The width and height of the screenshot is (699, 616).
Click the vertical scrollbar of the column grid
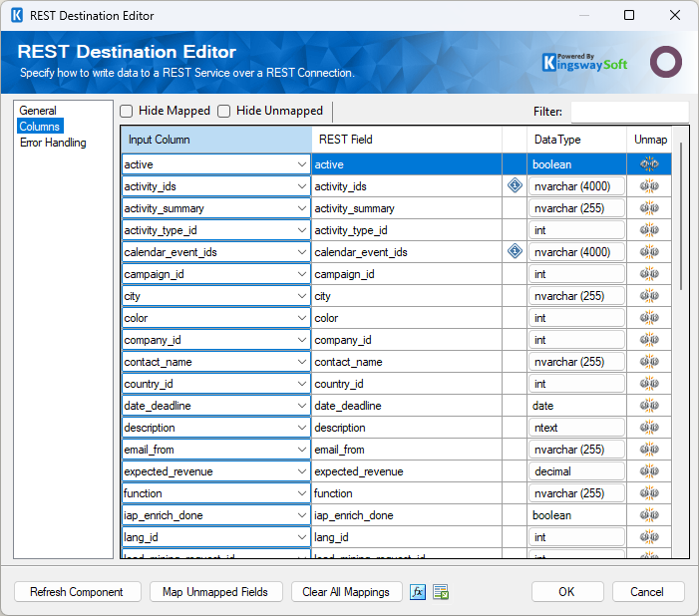click(x=681, y=216)
